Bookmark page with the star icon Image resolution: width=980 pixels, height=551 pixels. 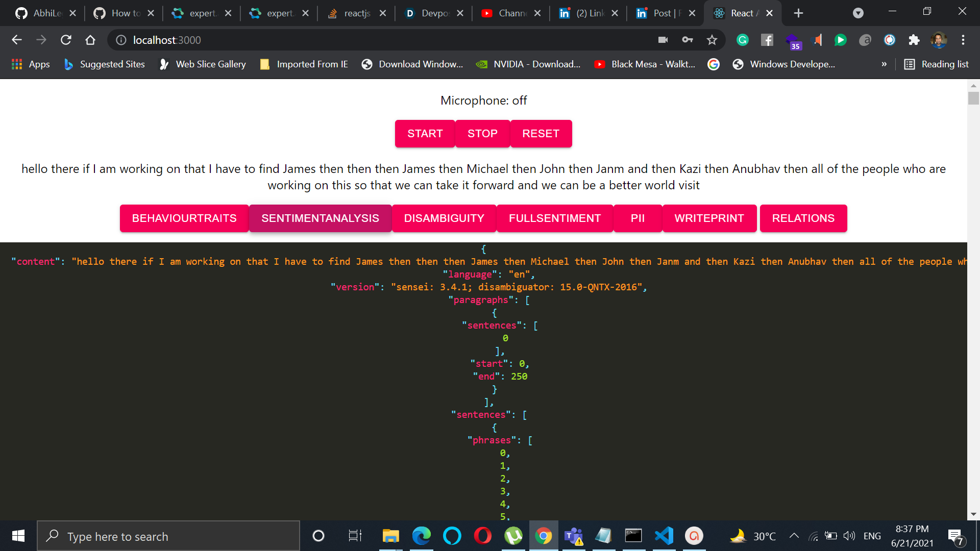712,40
